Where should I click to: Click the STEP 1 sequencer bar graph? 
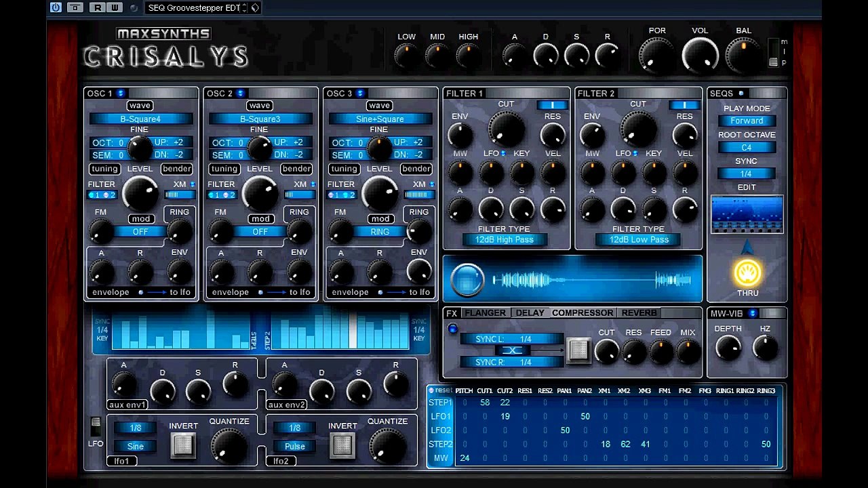[x=181, y=330]
